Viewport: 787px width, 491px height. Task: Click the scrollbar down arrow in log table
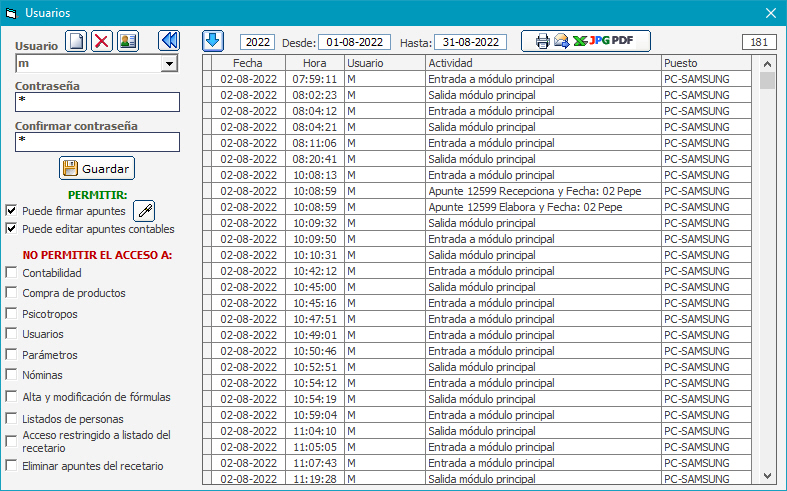[x=767, y=476]
